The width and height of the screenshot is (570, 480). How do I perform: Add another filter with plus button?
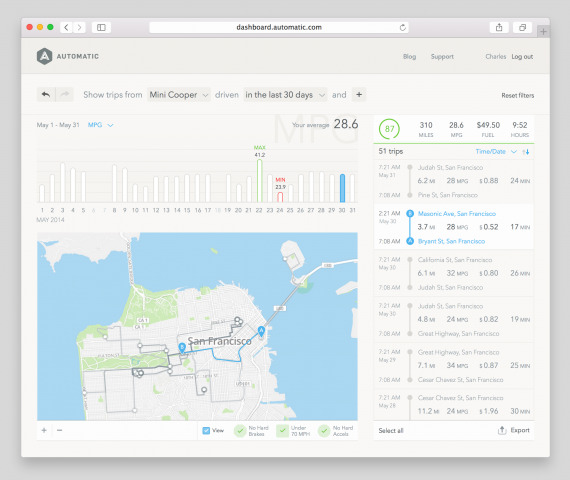(x=359, y=95)
